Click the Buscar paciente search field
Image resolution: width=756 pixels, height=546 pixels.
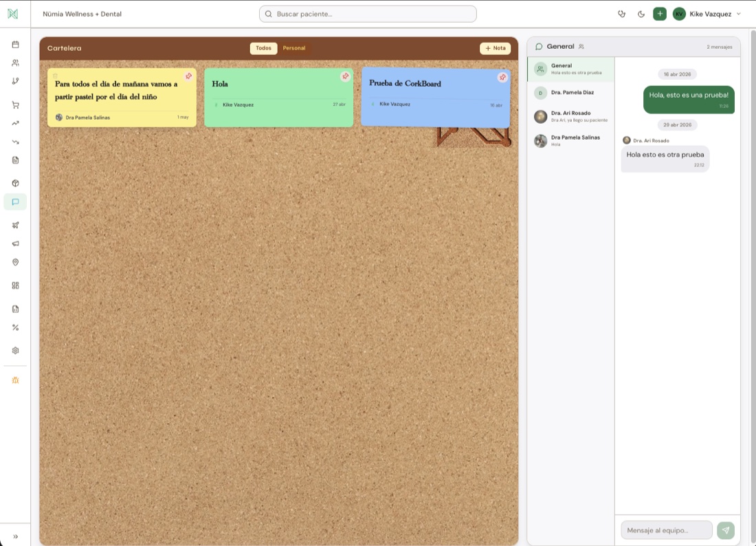(368, 14)
